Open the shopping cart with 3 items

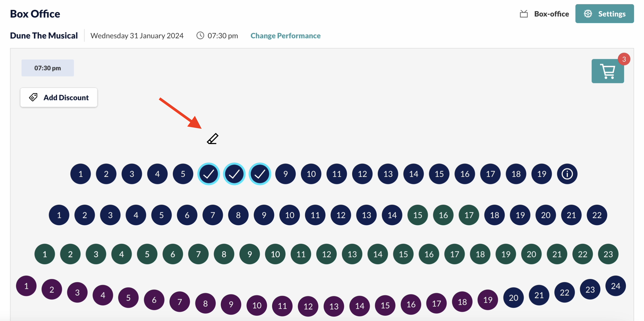pos(607,71)
